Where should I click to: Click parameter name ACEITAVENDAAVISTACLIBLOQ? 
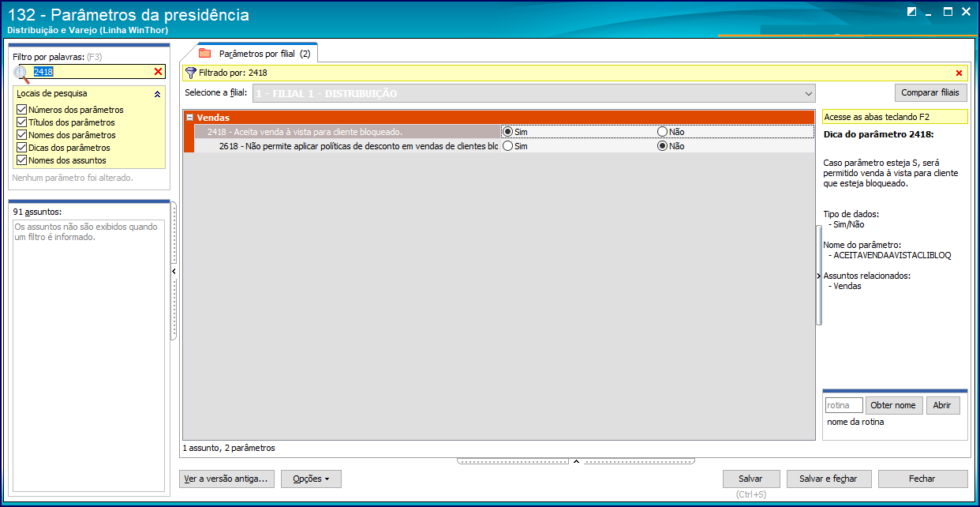(x=892, y=255)
